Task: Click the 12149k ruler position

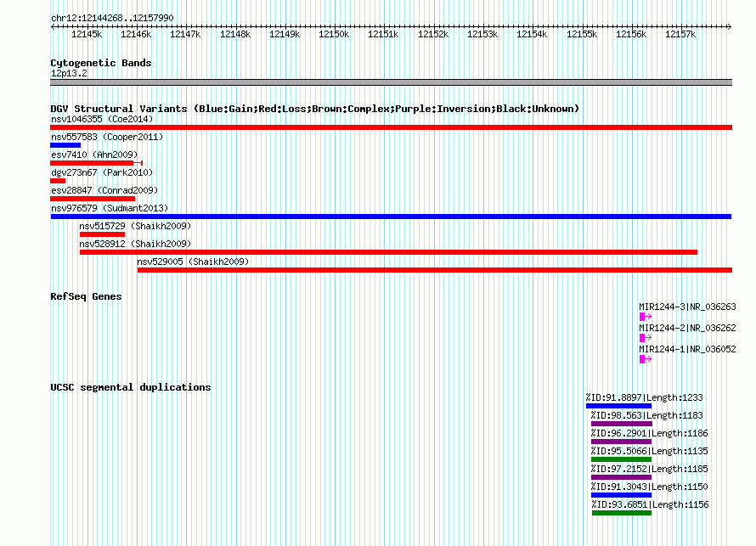Action: click(x=285, y=34)
